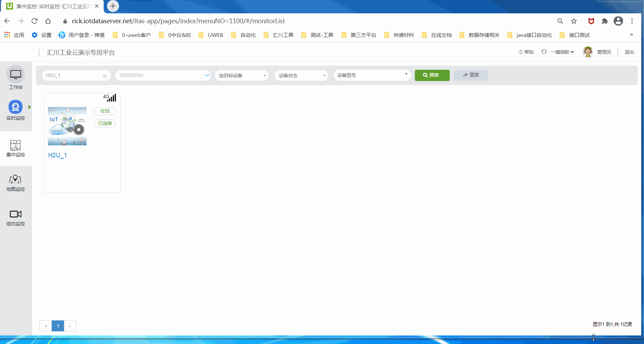Open the 按目标设备 dropdown
Screen dimensions: 644x344
tap(242, 76)
